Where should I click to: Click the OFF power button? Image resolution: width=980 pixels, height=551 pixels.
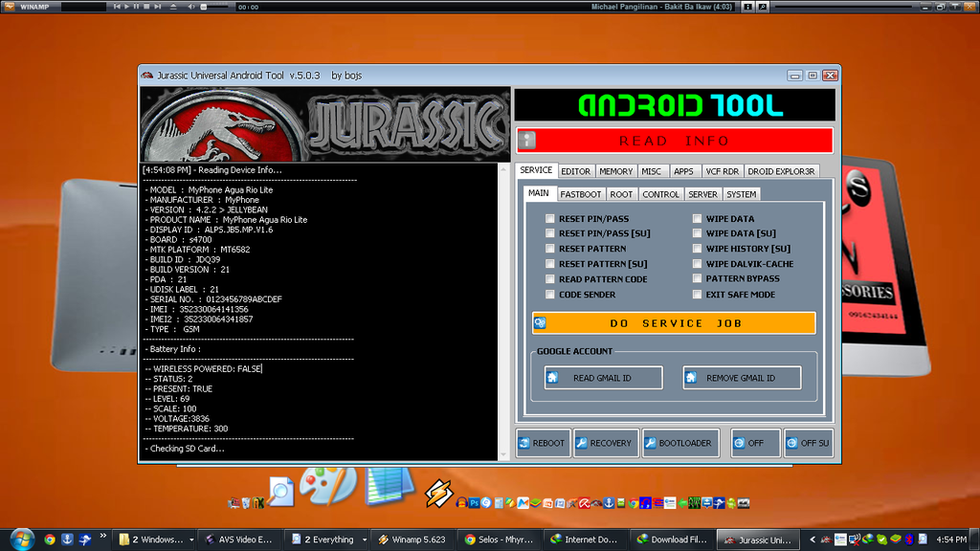tap(755, 443)
